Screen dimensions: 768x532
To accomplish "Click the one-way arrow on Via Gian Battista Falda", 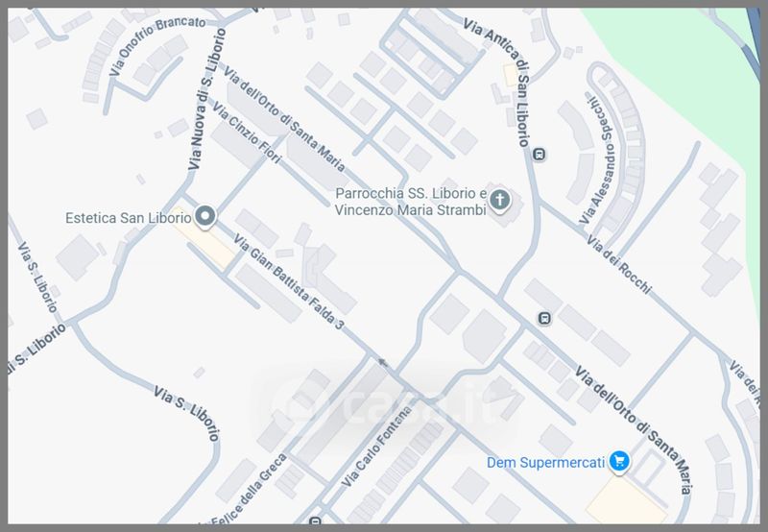I will pos(383,362).
